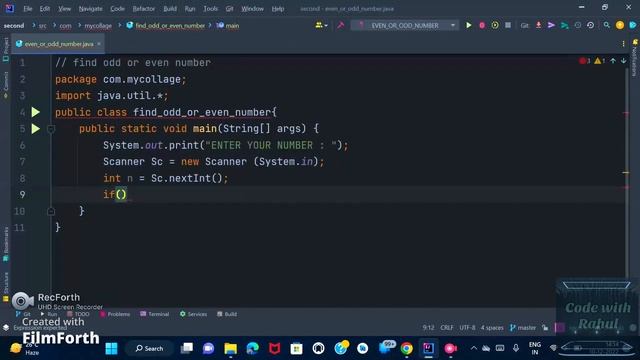Open the Window menu
The height and width of the screenshot is (360, 640).
(x=252, y=9)
